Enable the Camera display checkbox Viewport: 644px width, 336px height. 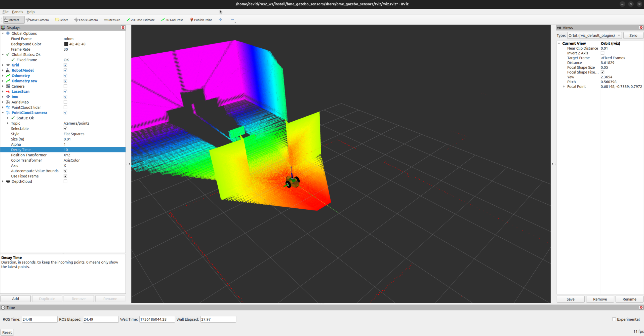point(65,86)
